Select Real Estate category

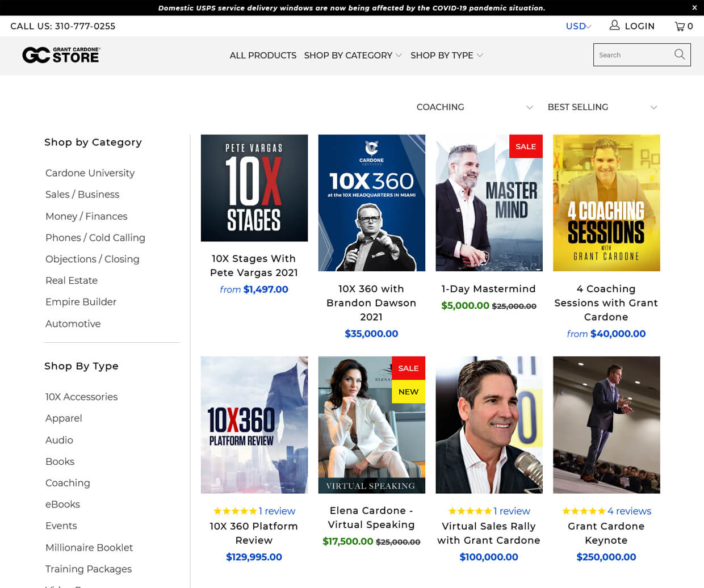72,280
